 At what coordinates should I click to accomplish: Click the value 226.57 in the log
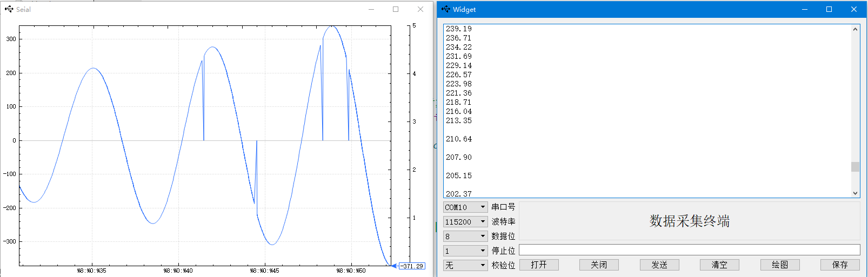459,75
